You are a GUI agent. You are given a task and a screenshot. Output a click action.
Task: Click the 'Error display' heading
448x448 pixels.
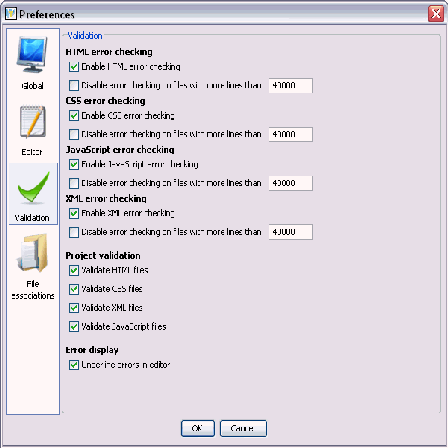pyautogui.click(x=92, y=350)
